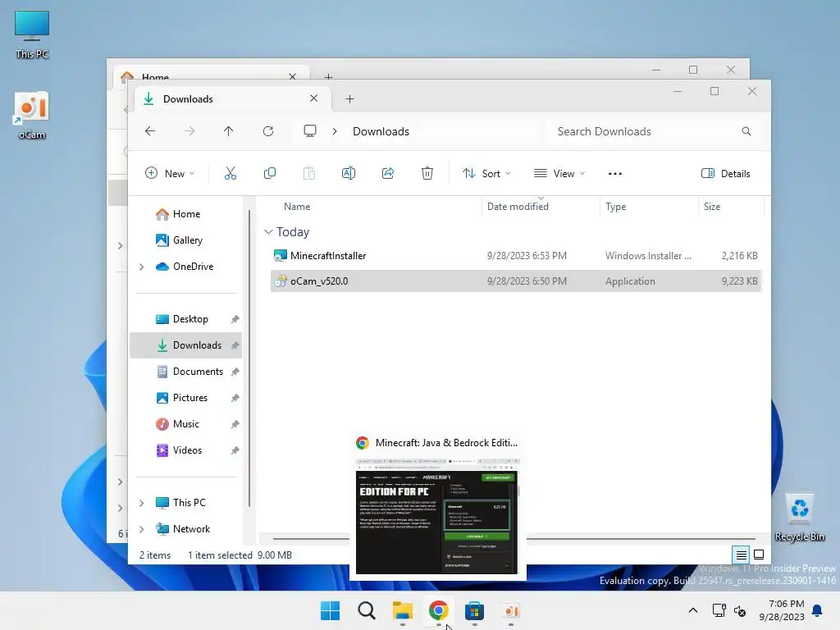Toggle the Details pane
The width and height of the screenshot is (840, 630).
[x=726, y=174]
